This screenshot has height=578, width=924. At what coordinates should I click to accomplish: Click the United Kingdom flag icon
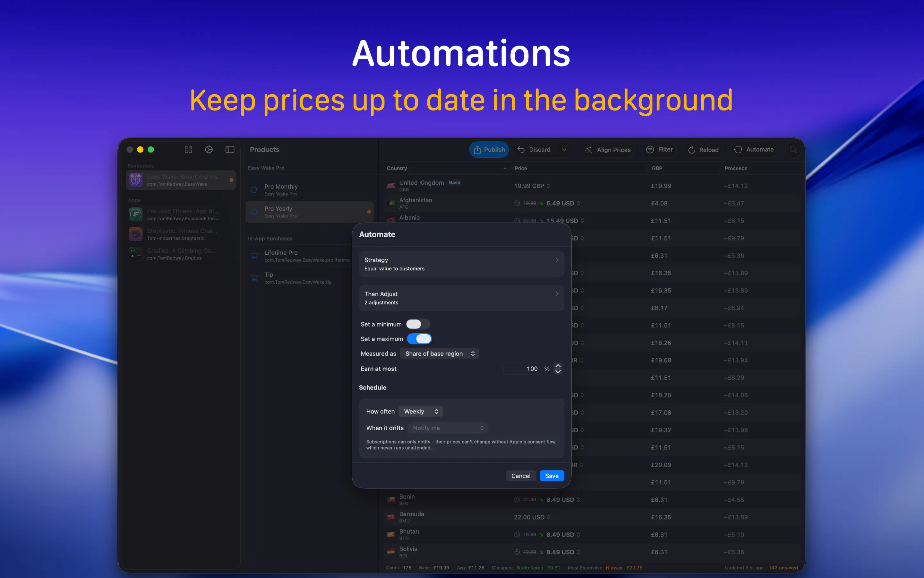click(390, 186)
